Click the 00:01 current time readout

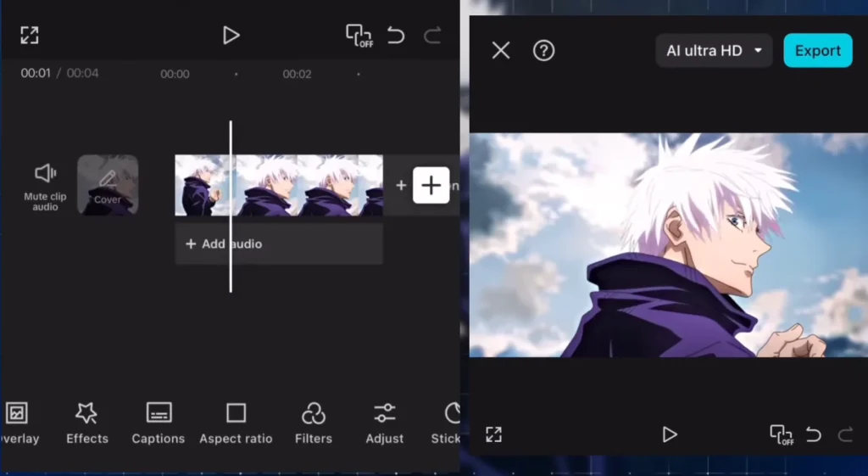point(36,73)
